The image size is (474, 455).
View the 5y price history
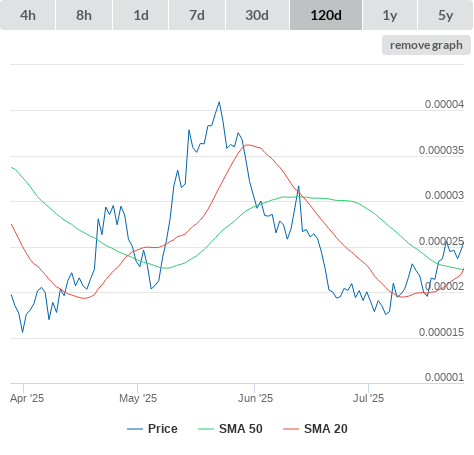point(446,15)
